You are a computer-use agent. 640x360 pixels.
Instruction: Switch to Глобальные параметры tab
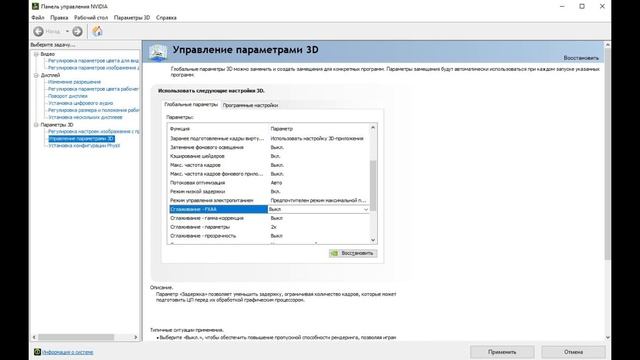point(191,104)
